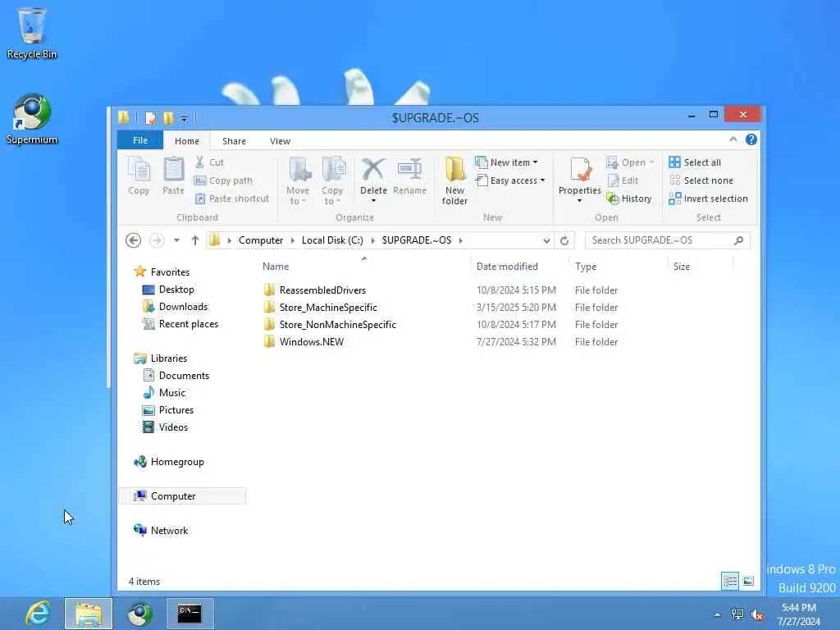Click the Forward navigation arrow
Screen dimensions: 840x630
(157, 240)
